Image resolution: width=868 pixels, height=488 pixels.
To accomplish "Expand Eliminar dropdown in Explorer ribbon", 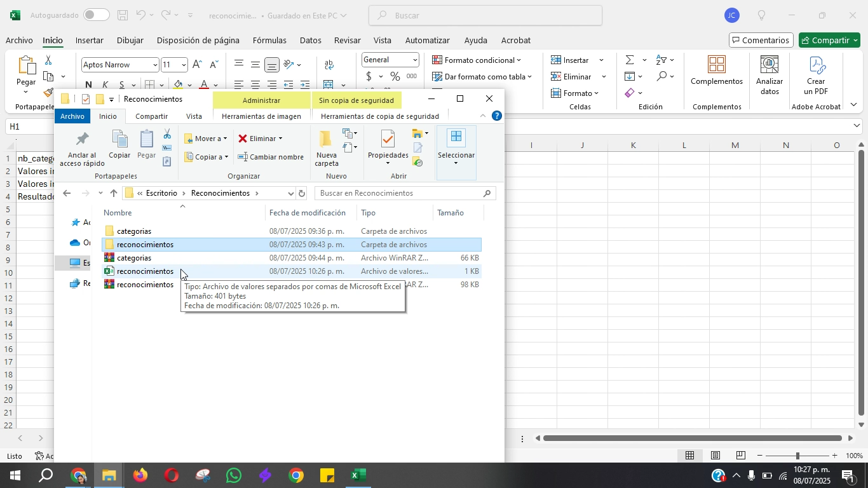I will click(280, 139).
